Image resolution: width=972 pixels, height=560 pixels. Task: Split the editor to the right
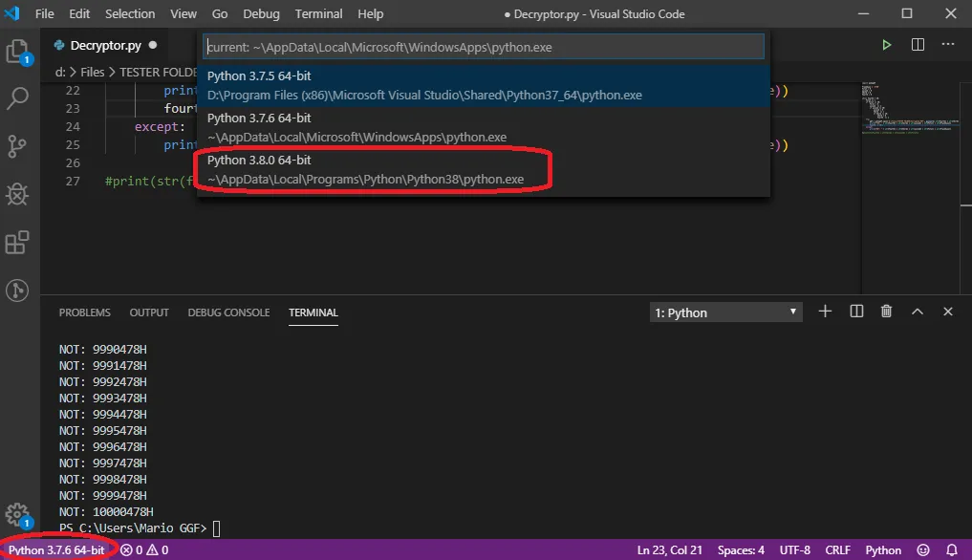pos(918,45)
